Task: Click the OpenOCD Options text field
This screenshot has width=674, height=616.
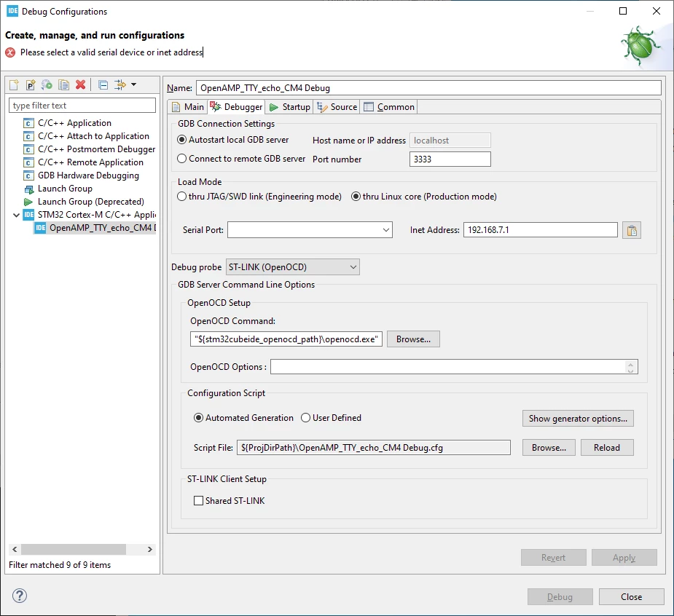Action: (447, 367)
